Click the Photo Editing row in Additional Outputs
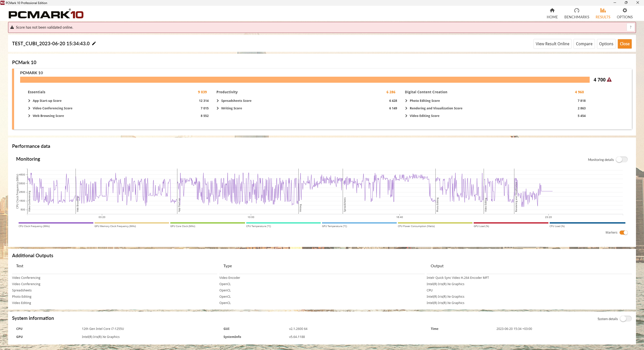 point(322,296)
